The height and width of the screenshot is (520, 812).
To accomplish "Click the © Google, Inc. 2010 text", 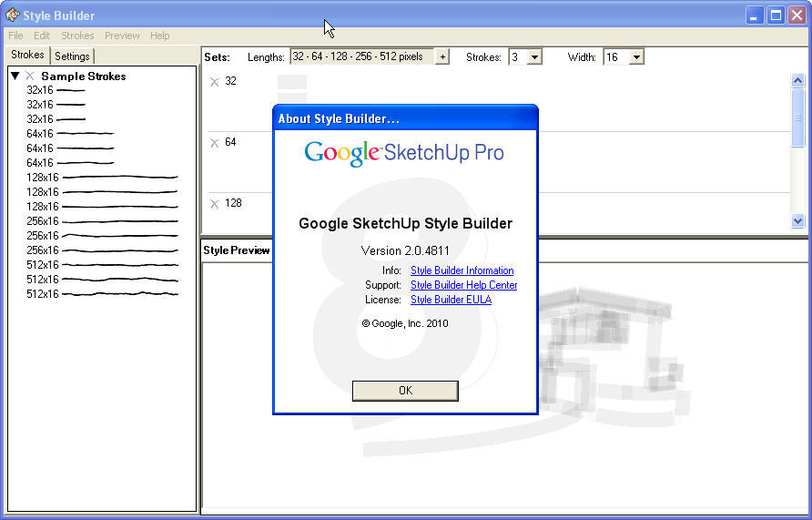I will point(405,323).
